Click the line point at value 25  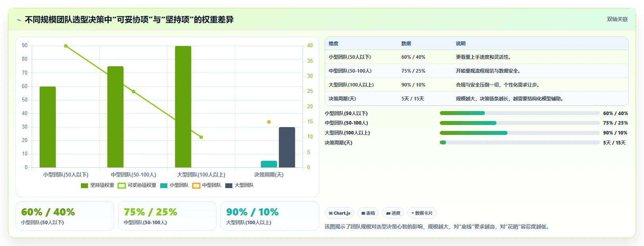pyautogui.click(x=134, y=92)
